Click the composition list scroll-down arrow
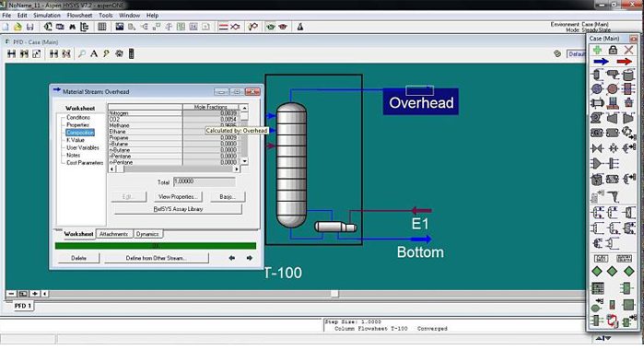Screen dimensions: 644x350 [x=244, y=161]
